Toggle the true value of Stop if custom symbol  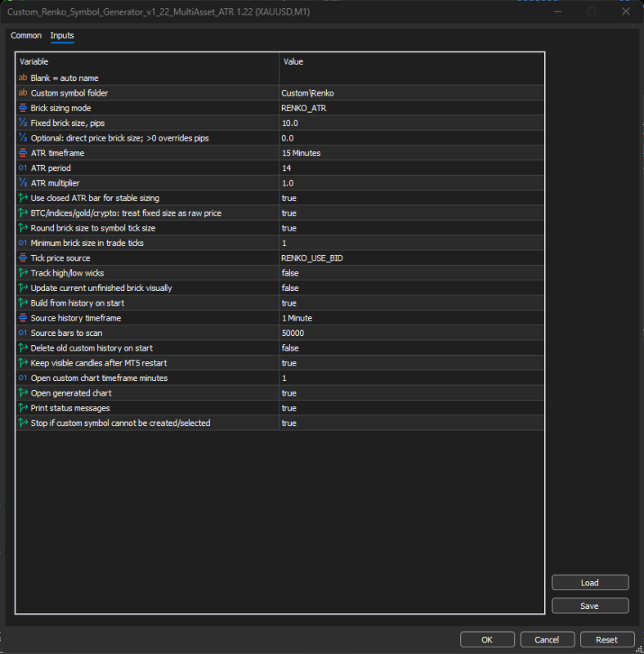(x=412, y=423)
